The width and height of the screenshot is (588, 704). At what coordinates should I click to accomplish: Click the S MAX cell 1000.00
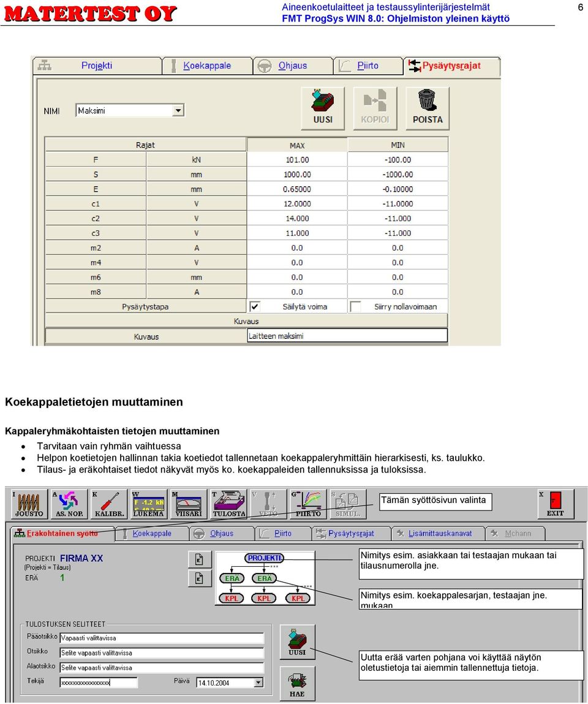pyautogui.click(x=297, y=175)
